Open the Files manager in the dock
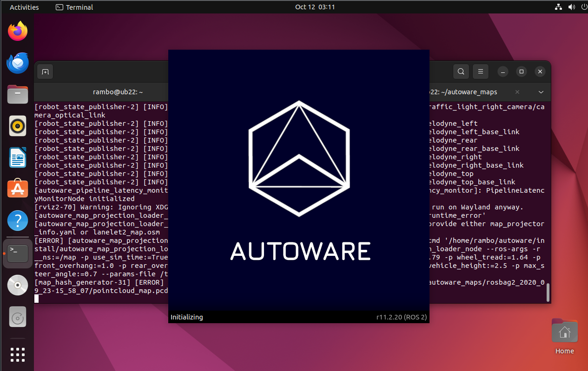The height and width of the screenshot is (371, 588). tap(18, 94)
